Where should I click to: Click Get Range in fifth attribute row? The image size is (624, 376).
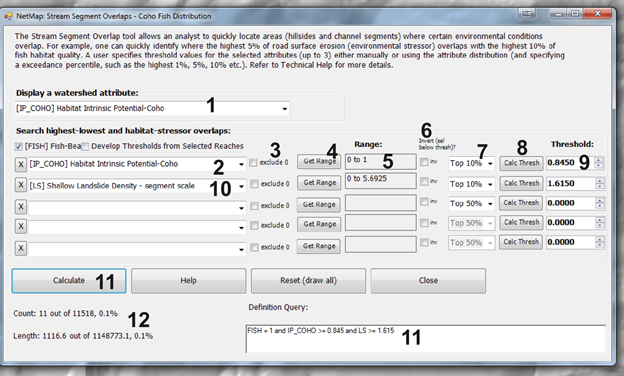[x=319, y=246]
